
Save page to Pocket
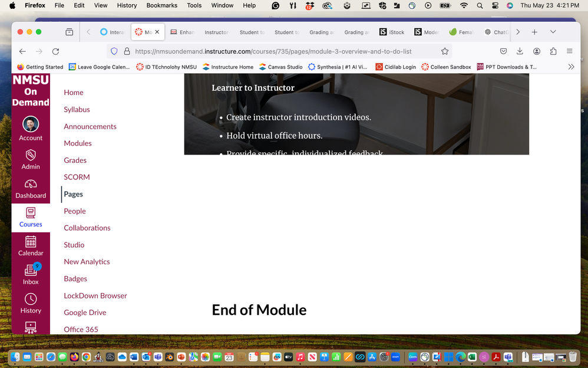[x=503, y=51]
